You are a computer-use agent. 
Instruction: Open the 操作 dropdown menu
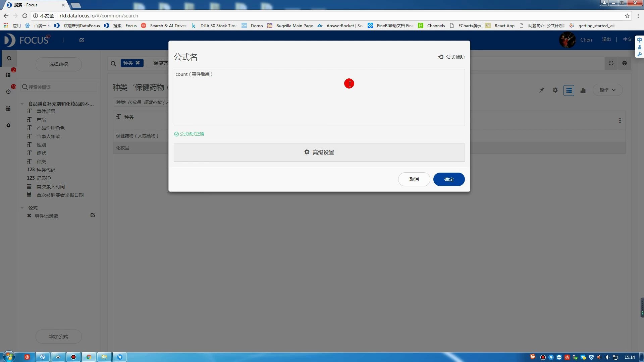[607, 90]
